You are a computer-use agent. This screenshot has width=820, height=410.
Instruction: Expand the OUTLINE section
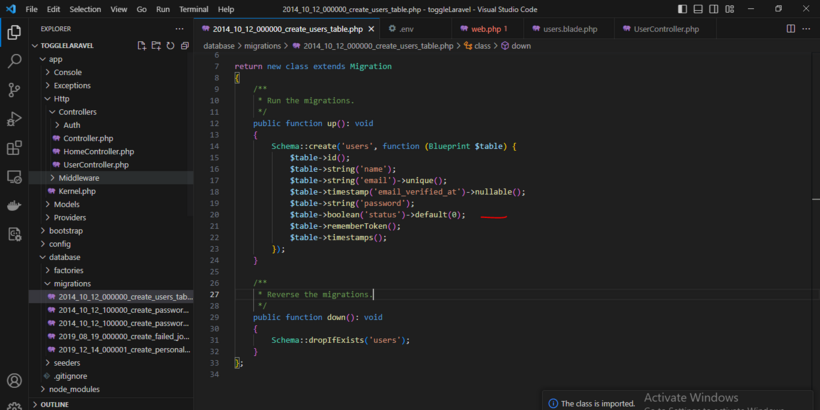(x=55, y=404)
